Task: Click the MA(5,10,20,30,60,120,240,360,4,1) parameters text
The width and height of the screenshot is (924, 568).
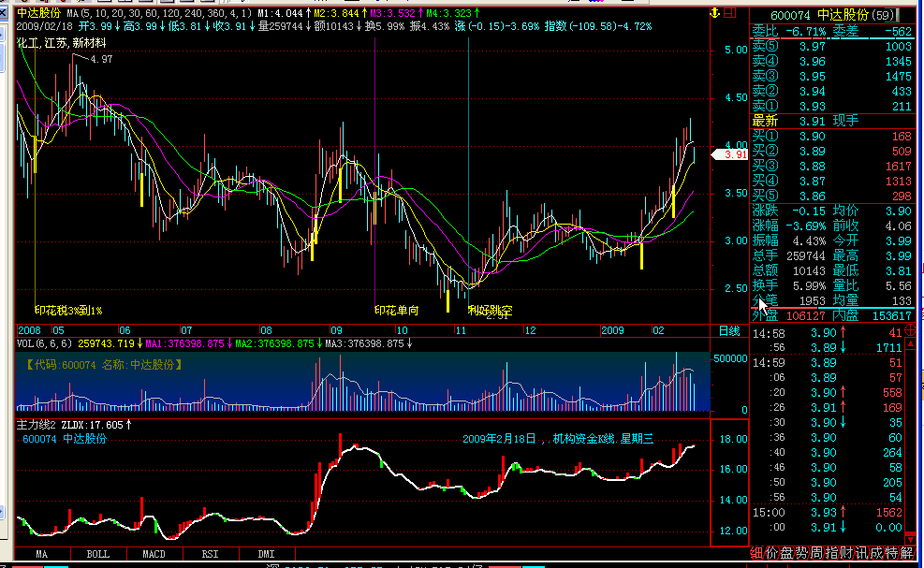Action: coord(159,13)
